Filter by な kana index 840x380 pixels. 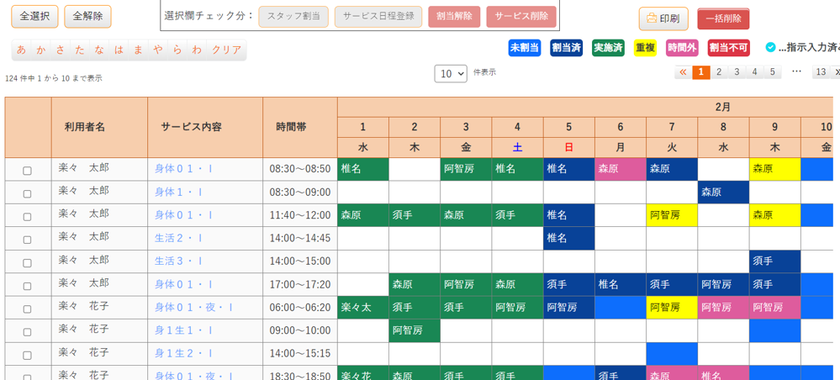[100, 50]
